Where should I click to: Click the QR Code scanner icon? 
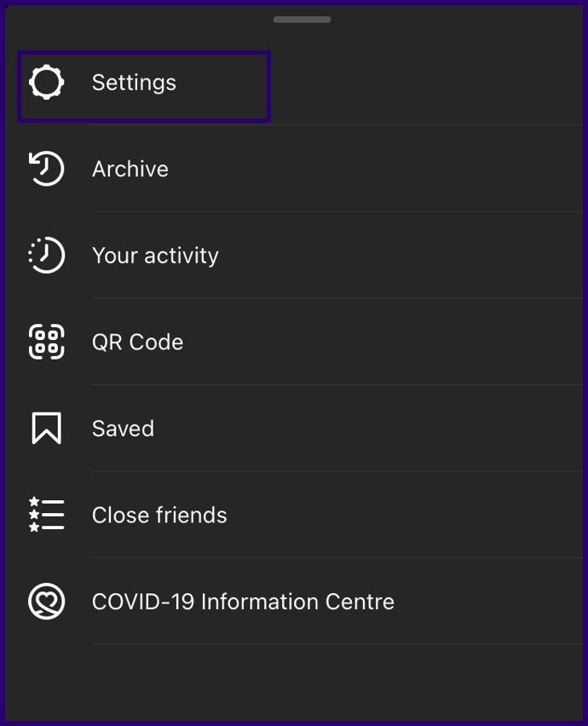coord(46,342)
